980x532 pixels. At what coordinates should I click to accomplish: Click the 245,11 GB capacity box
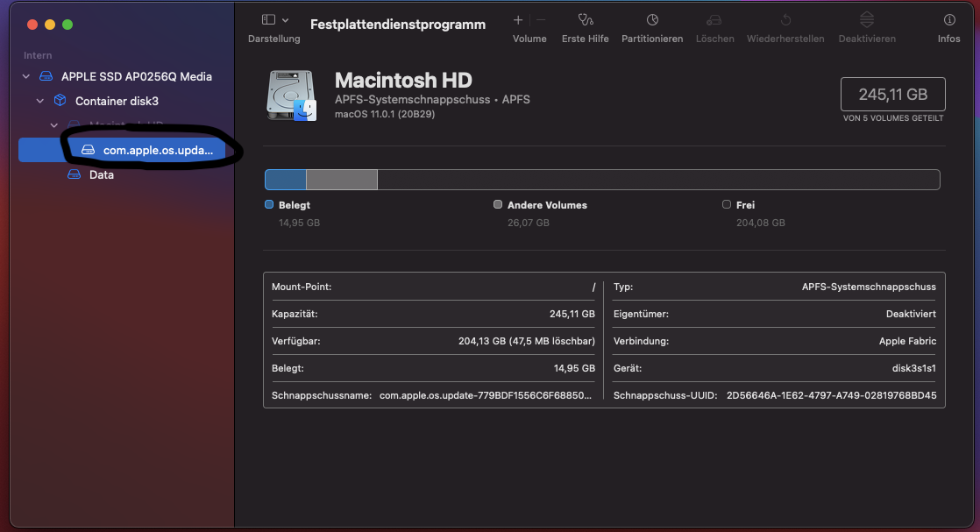[x=892, y=95]
